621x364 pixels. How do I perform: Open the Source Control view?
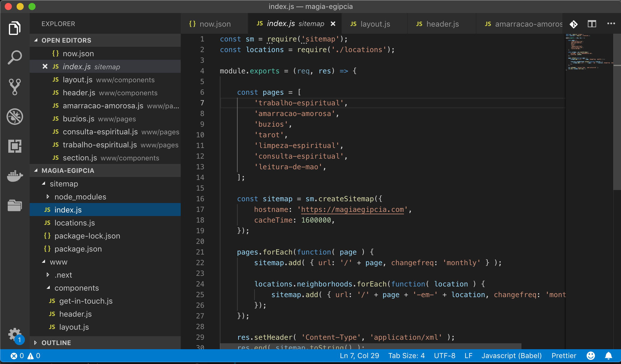[x=15, y=87]
